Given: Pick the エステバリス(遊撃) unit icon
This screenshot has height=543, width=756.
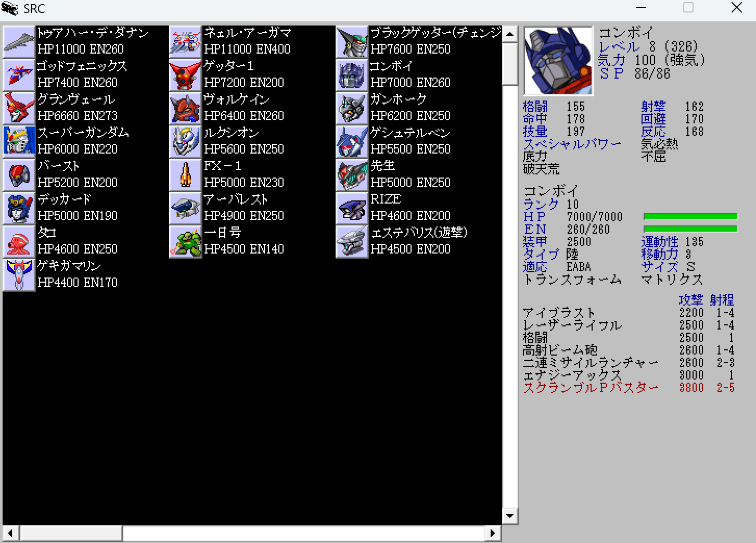Looking at the screenshot, I should tap(352, 242).
